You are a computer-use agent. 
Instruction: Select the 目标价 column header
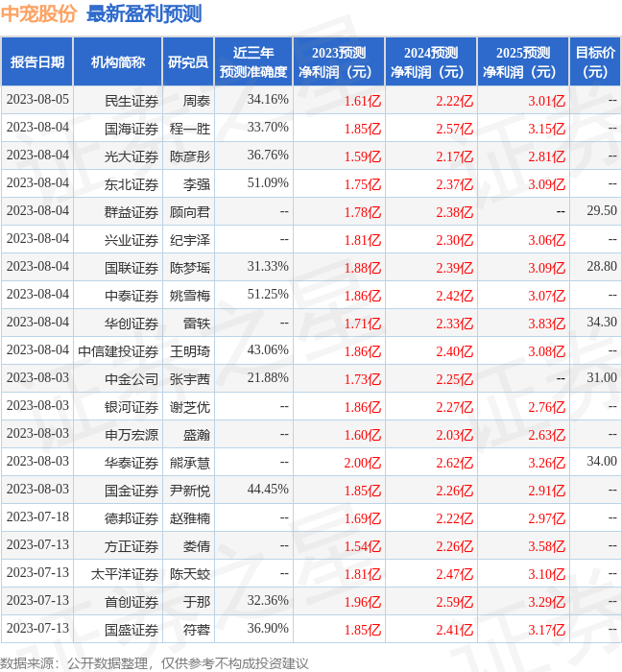tap(595, 62)
